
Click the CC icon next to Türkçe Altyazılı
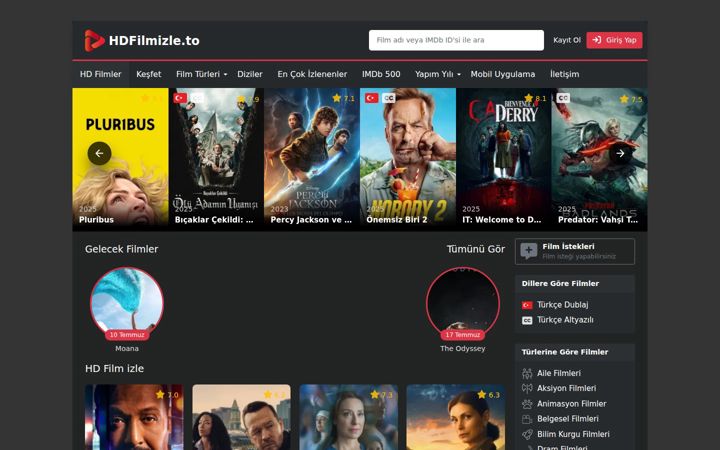click(x=527, y=321)
